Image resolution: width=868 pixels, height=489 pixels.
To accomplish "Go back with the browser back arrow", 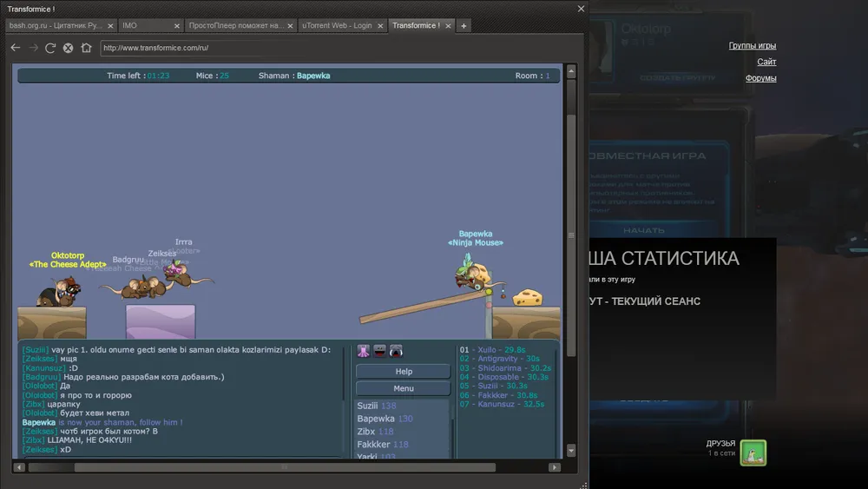I will [16, 48].
